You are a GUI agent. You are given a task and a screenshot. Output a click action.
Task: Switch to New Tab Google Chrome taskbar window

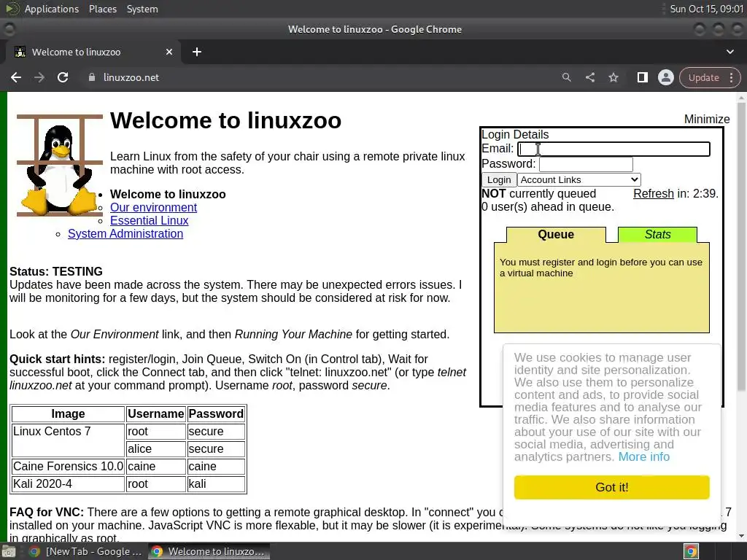[86, 551]
